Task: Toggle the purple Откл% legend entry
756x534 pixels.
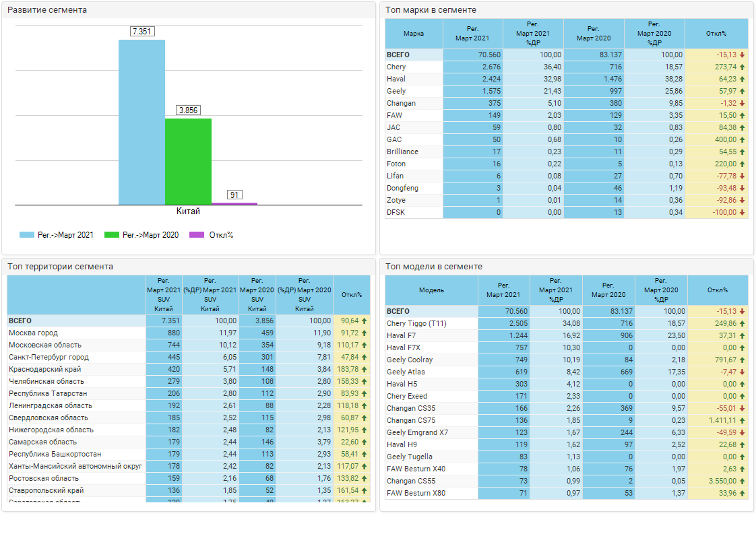Action: pyautogui.click(x=197, y=235)
